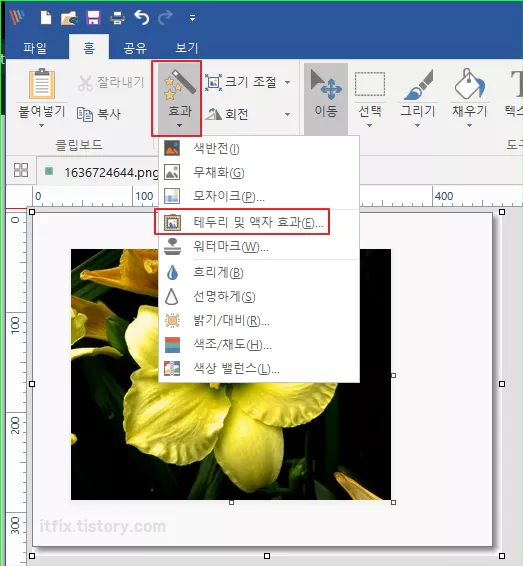Click the 크기 조절 button
Image resolution: width=523 pixels, height=566 pixels.
241,82
